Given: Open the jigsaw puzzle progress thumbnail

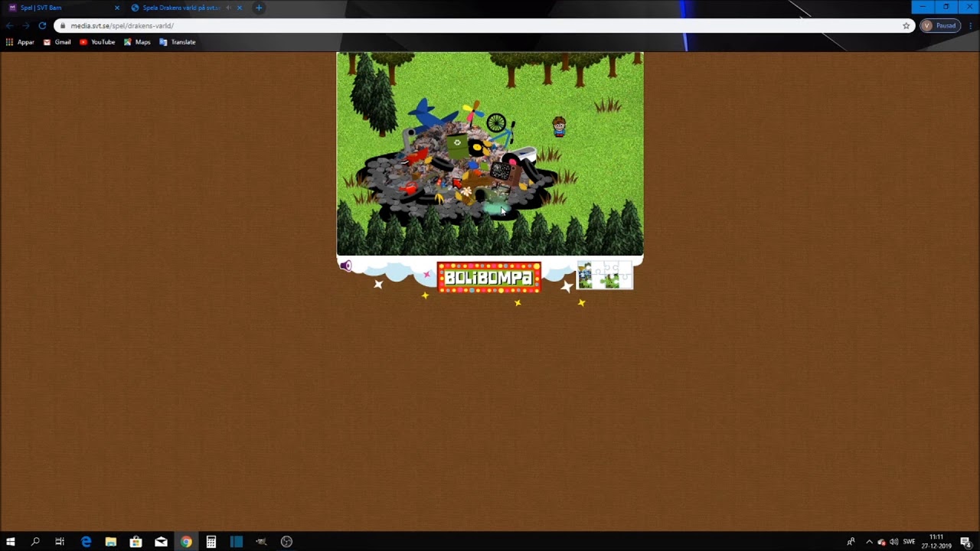Looking at the screenshot, I should tap(605, 275).
